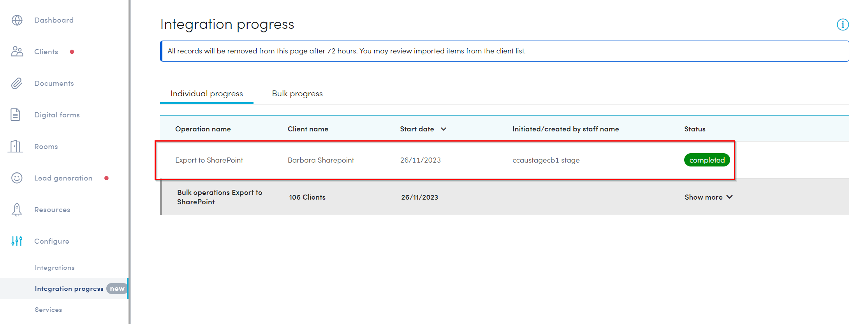
Task: Click the 72 hours removal notice banner
Action: 504,51
